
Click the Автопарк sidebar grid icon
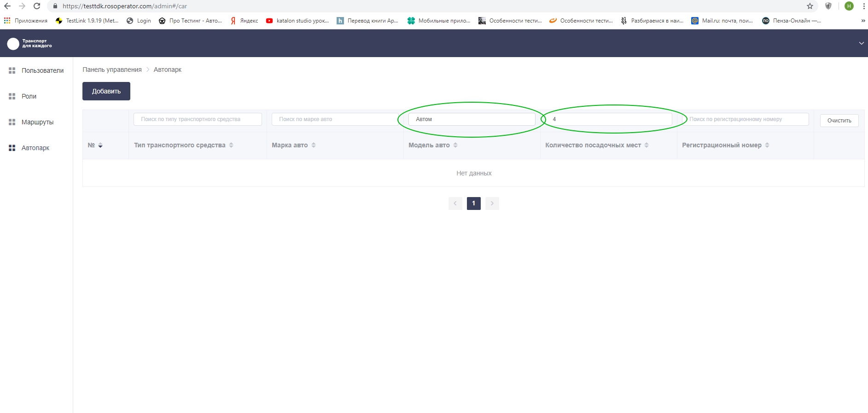[x=12, y=148]
